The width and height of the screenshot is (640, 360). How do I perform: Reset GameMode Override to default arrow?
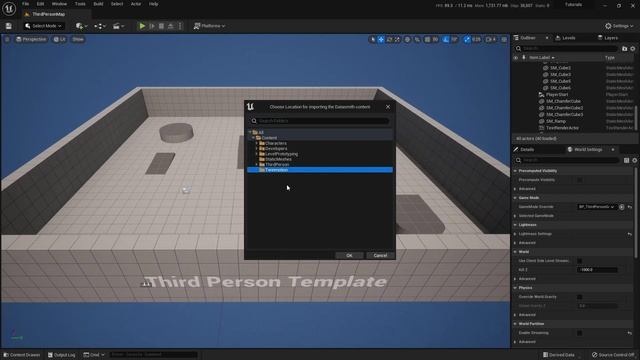630,207
